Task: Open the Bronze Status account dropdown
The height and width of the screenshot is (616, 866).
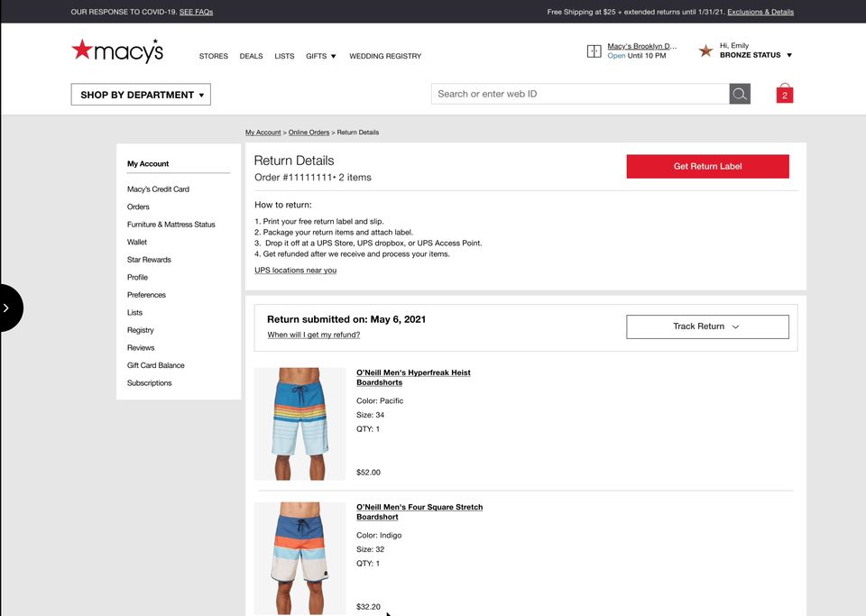Action: 756,55
